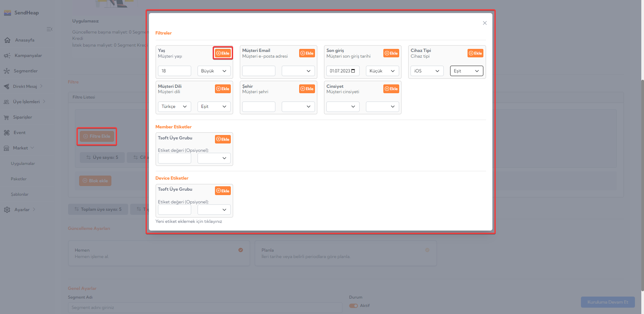644x314 pixels.
Task: Click the Segment Adı input field
Action: click(205, 308)
